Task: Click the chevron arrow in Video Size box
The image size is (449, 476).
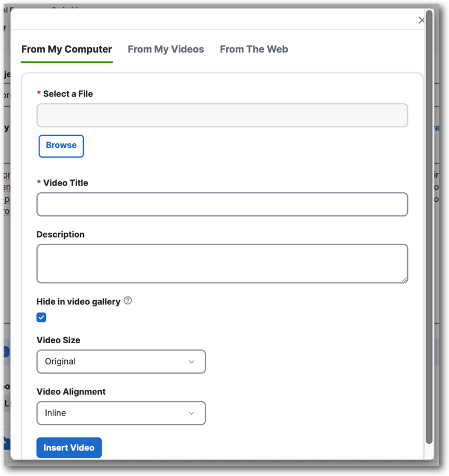Action: 191,361
